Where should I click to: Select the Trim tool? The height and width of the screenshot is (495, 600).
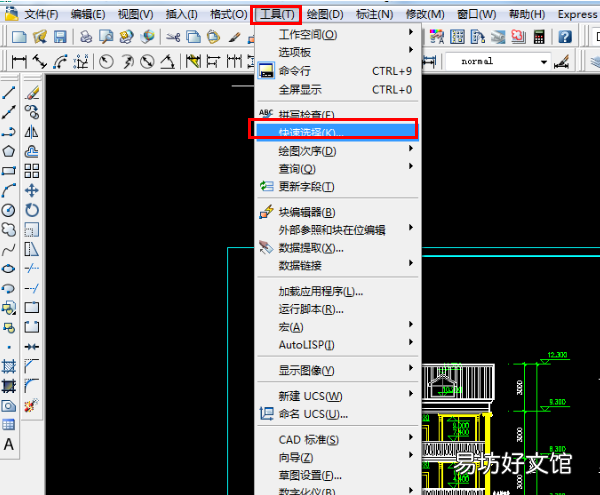click(32, 269)
